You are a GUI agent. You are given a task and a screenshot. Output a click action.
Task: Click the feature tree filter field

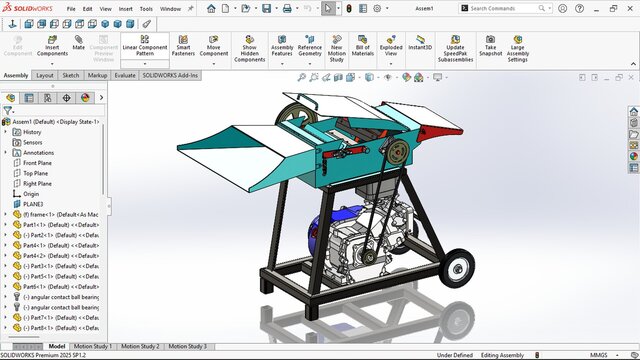click(53, 110)
